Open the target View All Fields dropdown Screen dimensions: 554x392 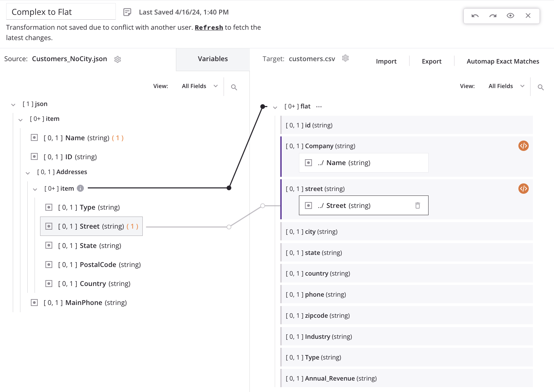click(506, 86)
